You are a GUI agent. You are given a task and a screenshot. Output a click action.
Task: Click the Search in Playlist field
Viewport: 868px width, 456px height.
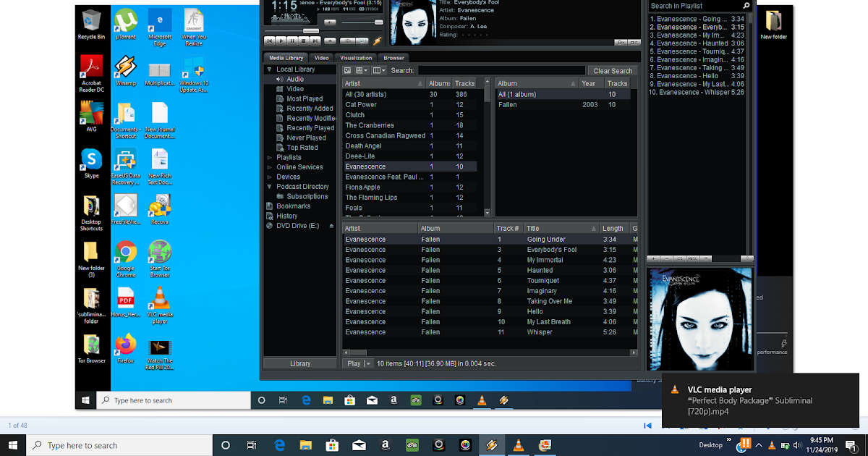point(694,6)
